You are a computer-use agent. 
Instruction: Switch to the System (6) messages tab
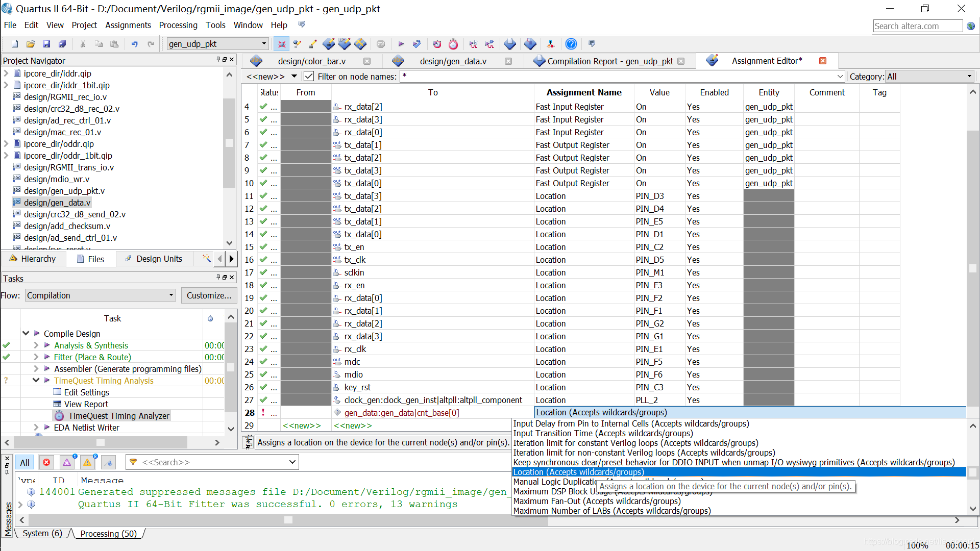tap(42, 533)
